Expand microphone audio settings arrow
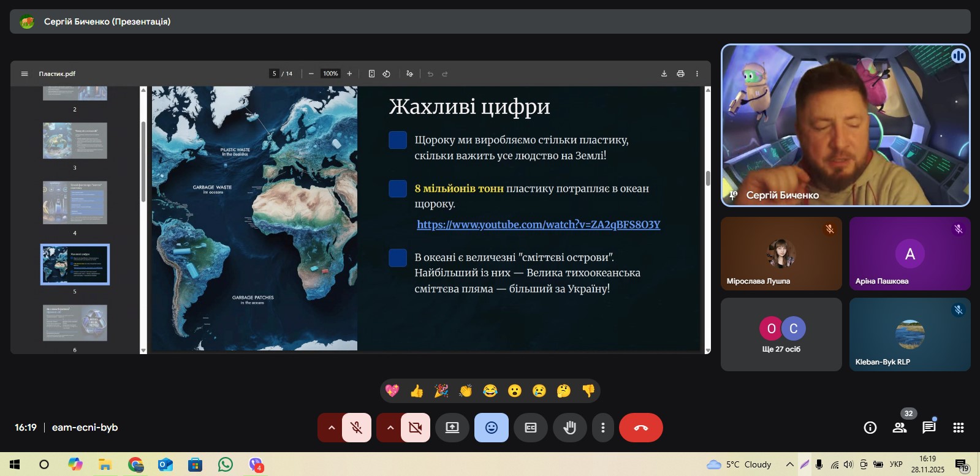Screen dimensions: 980x476 click(332, 428)
